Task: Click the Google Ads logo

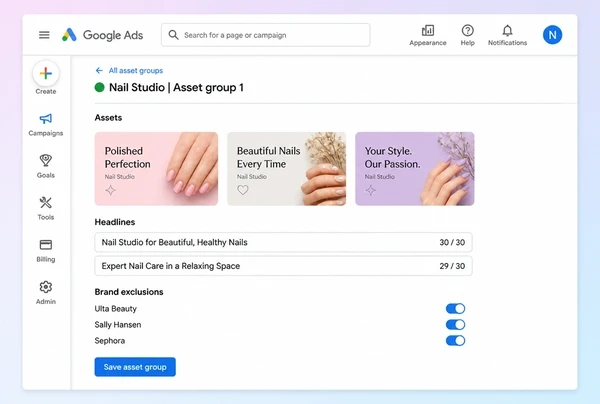Action: pos(103,35)
